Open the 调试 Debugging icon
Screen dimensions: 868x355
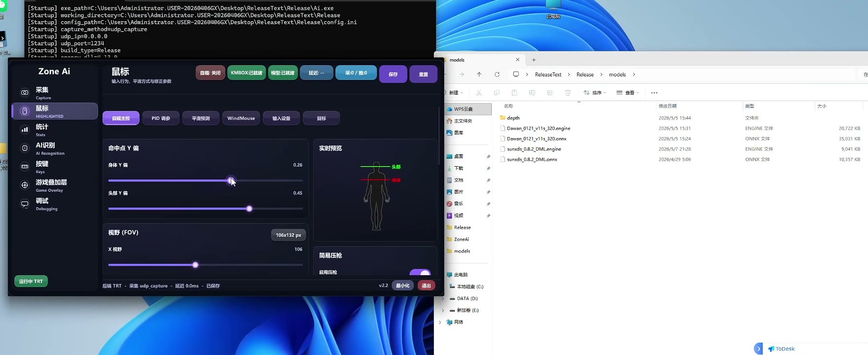click(x=25, y=204)
